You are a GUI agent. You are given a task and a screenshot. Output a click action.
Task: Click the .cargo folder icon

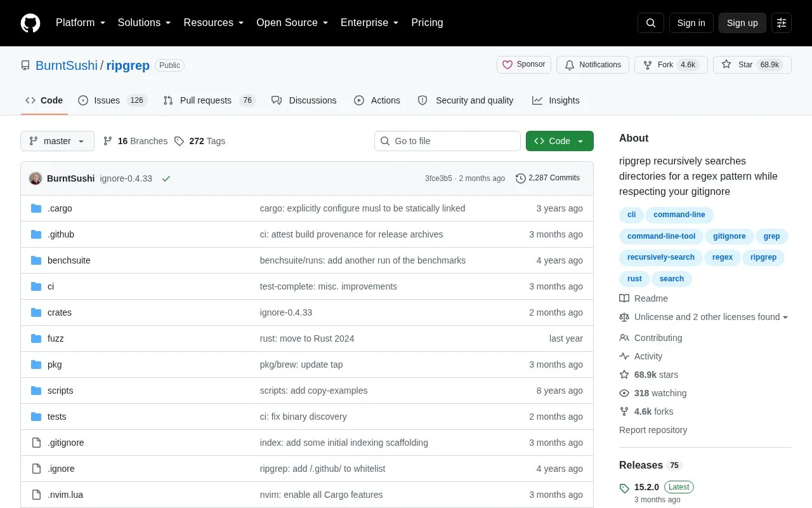[36, 208]
